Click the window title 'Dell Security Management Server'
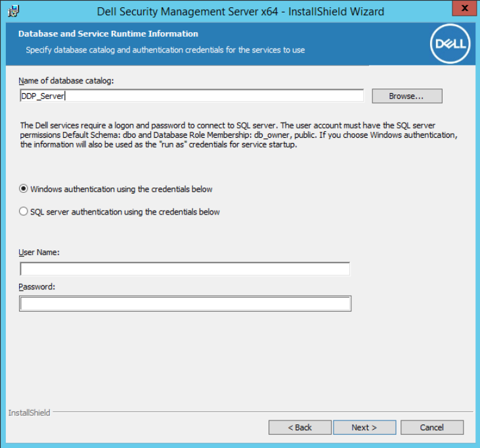Screen dimensions: 480x448 tap(240, 12)
